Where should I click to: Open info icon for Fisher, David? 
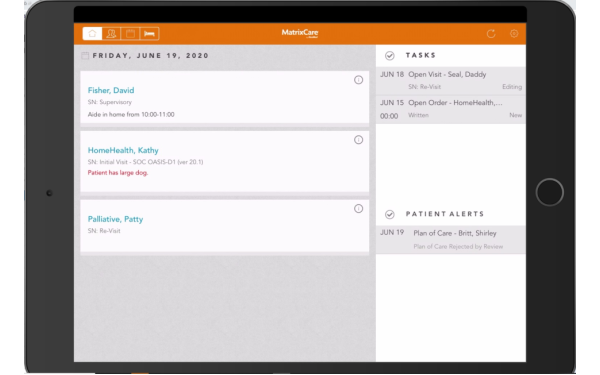(x=358, y=80)
